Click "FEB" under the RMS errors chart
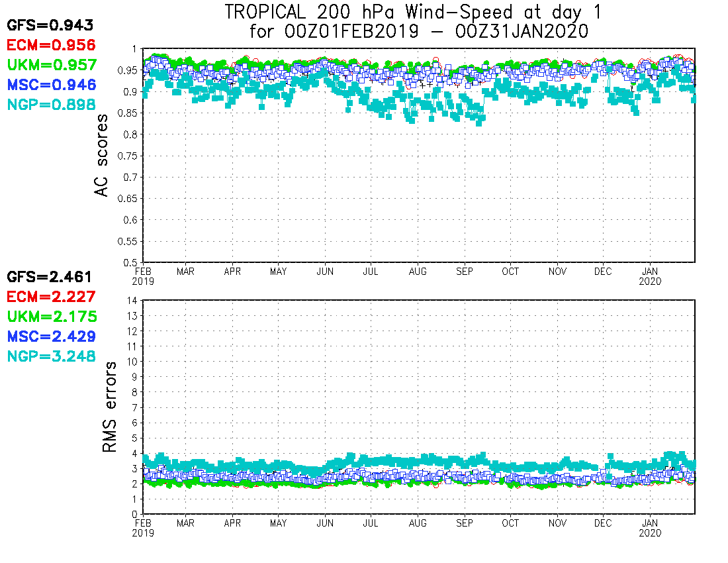The width and height of the screenshot is (728, 563). click(143, 523)
